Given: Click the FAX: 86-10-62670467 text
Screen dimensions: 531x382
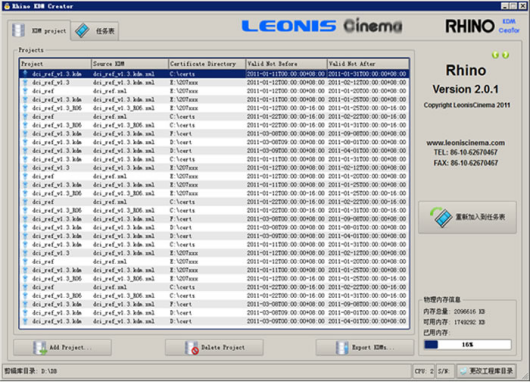Looking at the screenshot, I should [x=466, y=163].
